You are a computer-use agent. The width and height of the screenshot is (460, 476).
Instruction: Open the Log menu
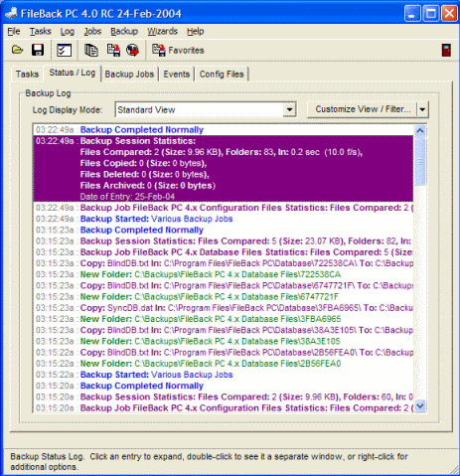coord(67,32)
